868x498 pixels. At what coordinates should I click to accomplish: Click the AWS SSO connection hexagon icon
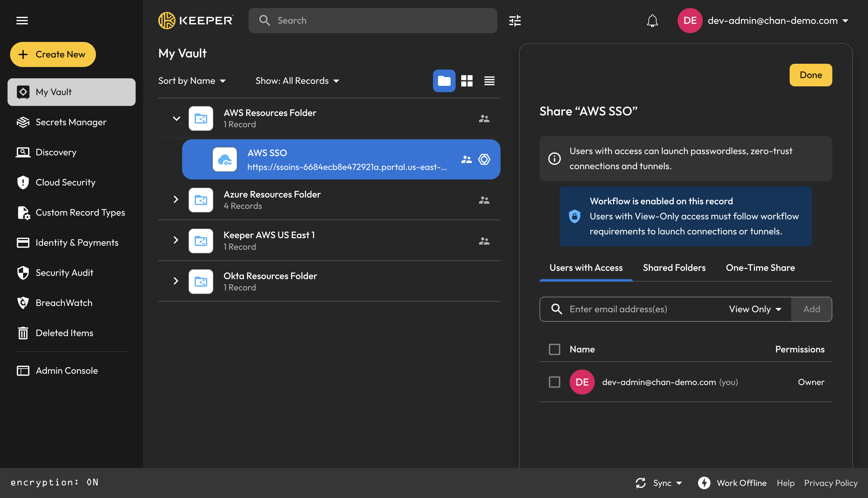tap(484, 159)
